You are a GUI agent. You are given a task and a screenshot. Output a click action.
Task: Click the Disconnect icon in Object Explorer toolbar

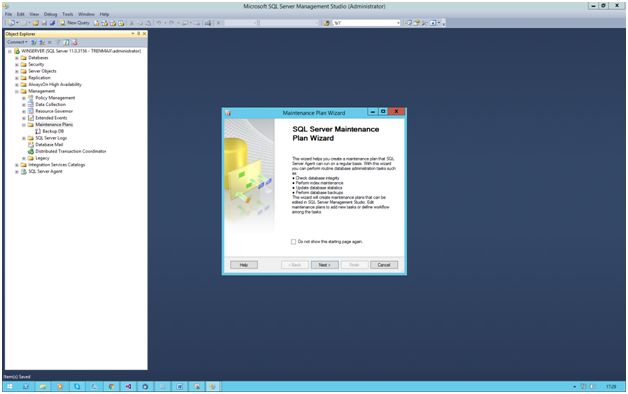[42, 42]
